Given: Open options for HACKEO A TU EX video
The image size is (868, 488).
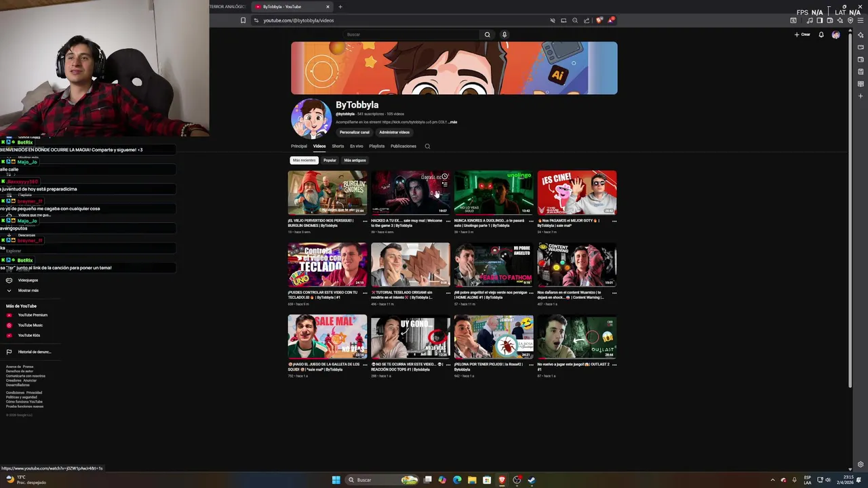Looking at the screenshot, I should tap(448, 221).
